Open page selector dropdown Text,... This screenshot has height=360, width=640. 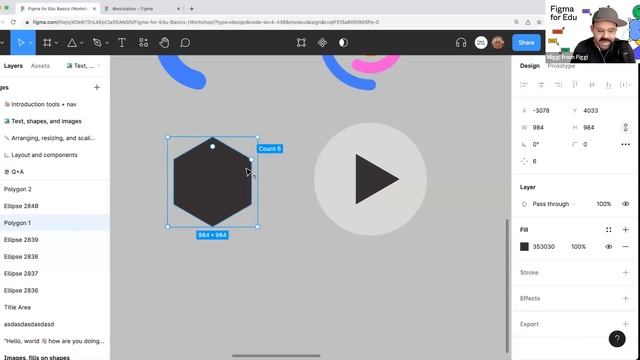(84, 66)
